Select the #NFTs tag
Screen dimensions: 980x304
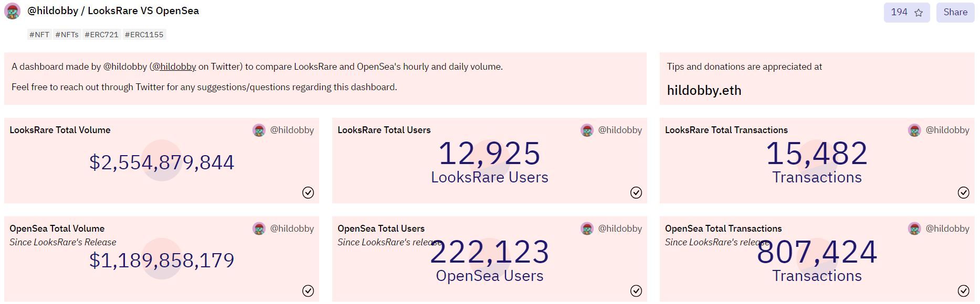pyautogui.click(x=67, y=35)
